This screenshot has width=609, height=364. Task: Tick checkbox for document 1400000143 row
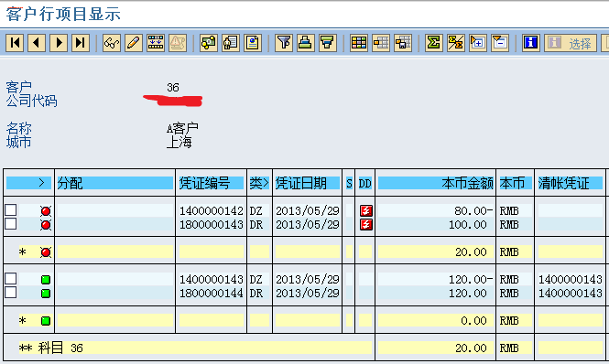tap(10, 279)
